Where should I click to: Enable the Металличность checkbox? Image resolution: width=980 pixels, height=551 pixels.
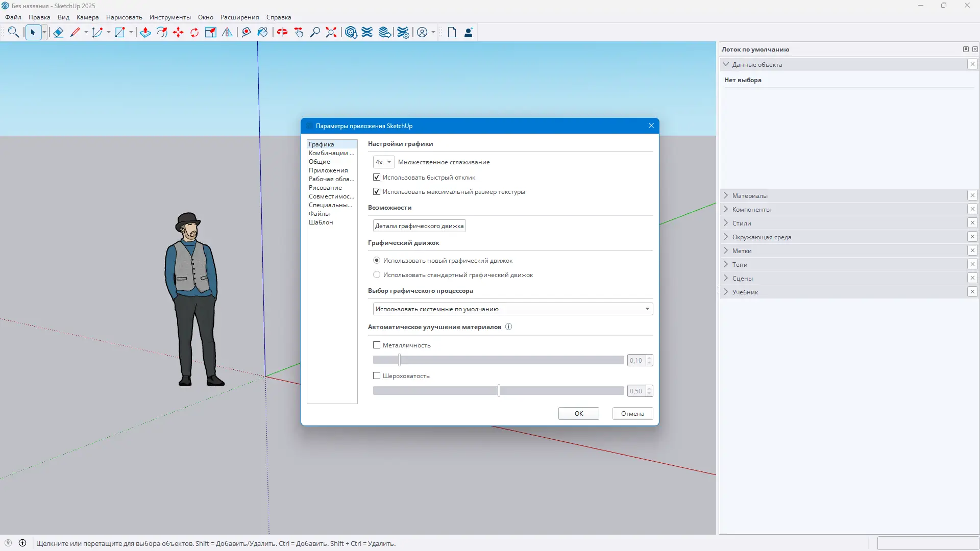click(x=377, y=345)
